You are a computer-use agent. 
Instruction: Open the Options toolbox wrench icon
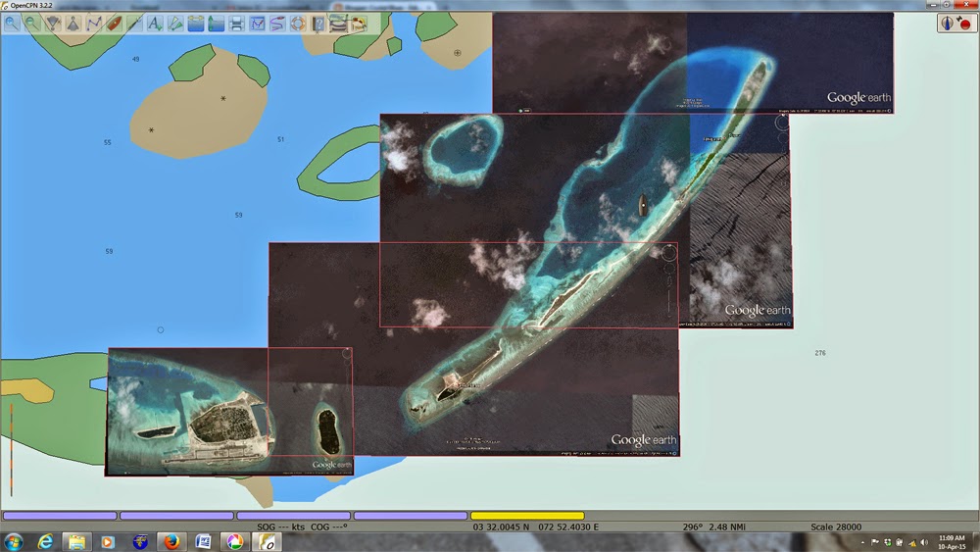(134, 24)
